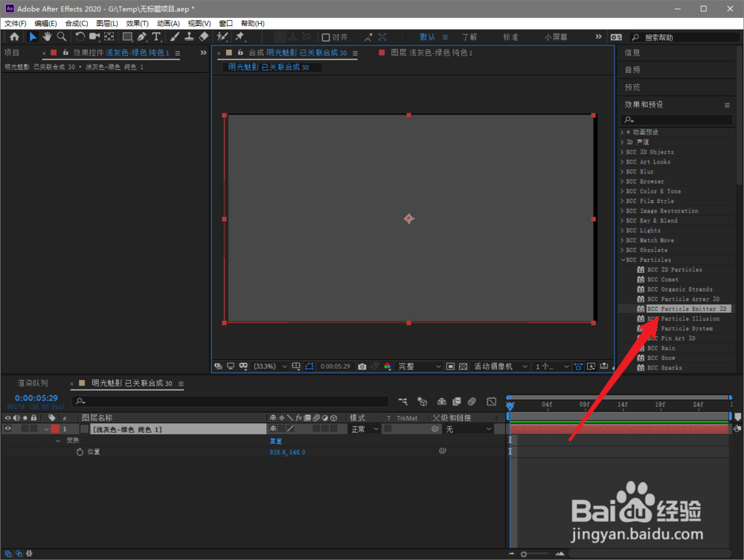744x560 pixels.
Task: Toggle the 3D layer box for layer 1
Action: click(x=333, y=428)
